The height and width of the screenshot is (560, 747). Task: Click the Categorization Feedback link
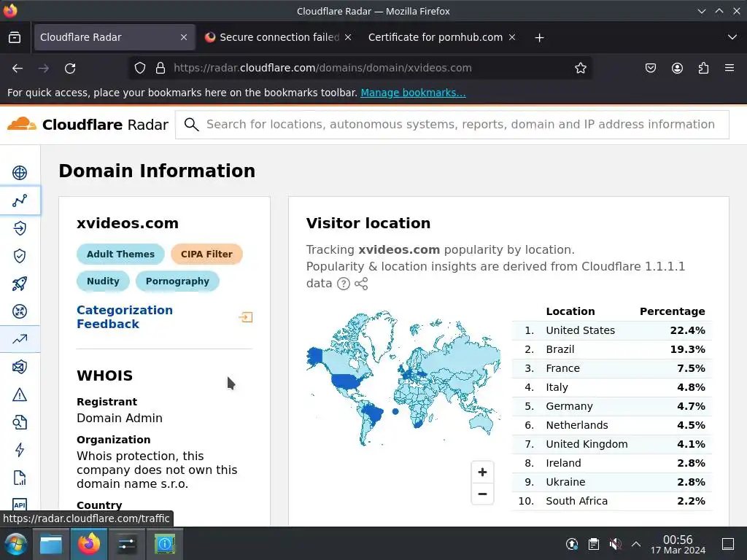coord(125,317)
